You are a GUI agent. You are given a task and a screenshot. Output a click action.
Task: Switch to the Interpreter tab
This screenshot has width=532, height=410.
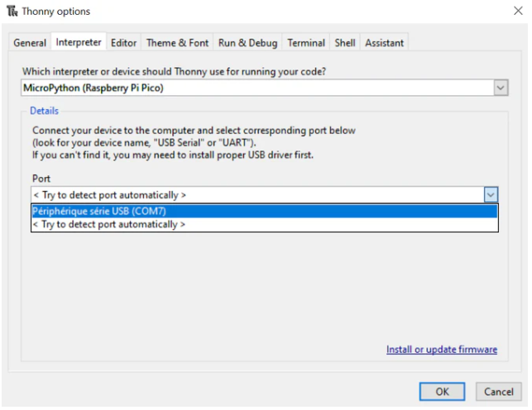(x=79, y=42)
